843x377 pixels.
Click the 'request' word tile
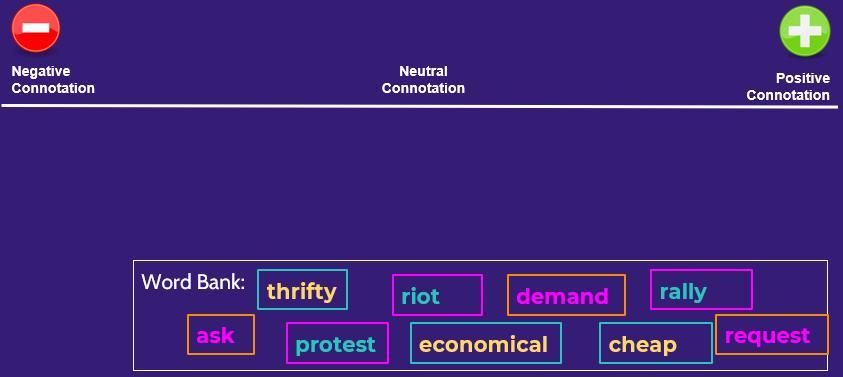771,335
